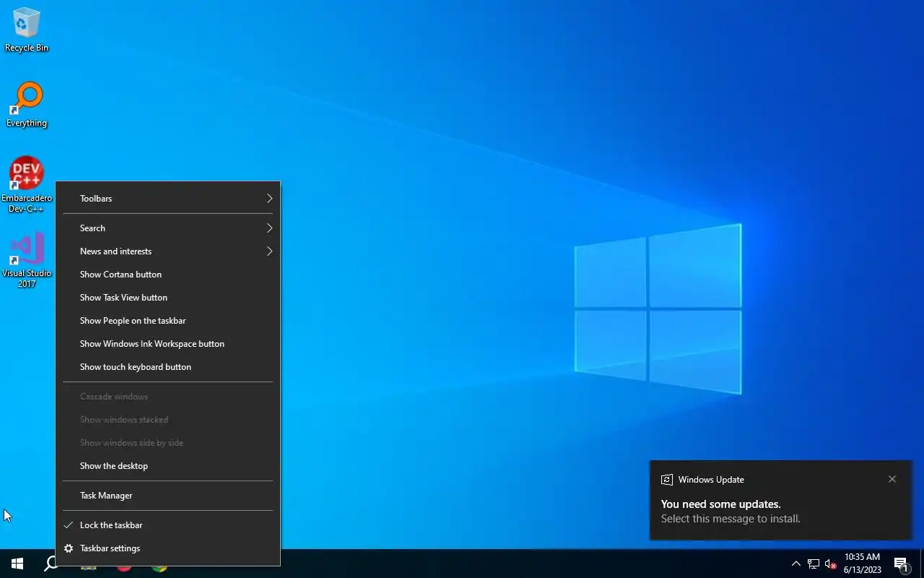The height and width of the screenshot is (578, 924).
Task: Select the Visual Studio 2017 desktop shortcut
Action: pos(27,260)
